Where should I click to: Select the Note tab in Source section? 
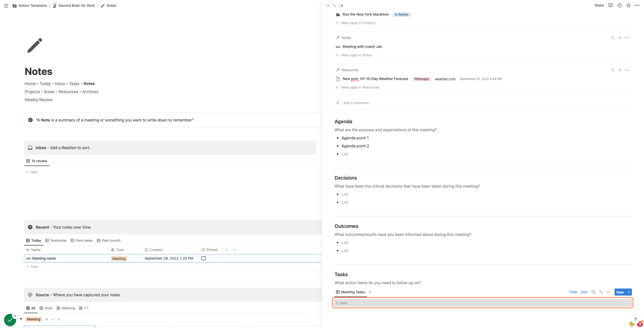[x=46, y=308]
